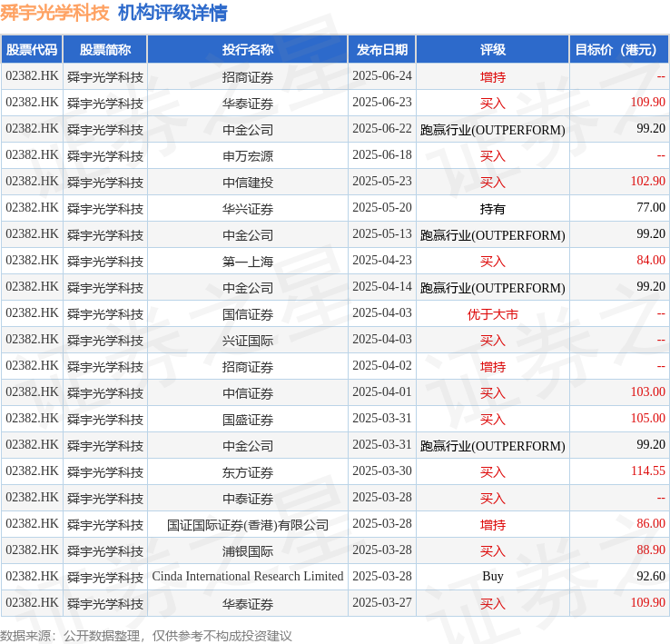Select 华泰证券 in the 2025-06-23 row
Image resolution: width=670 pixels, height=644 pixels.
click(248, 104)
